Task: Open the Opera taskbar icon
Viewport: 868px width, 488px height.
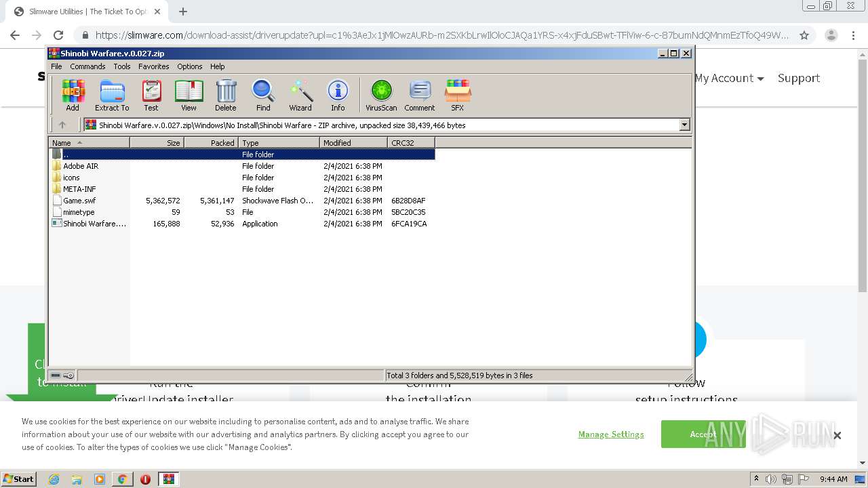Action: click(x=145, y=479)
